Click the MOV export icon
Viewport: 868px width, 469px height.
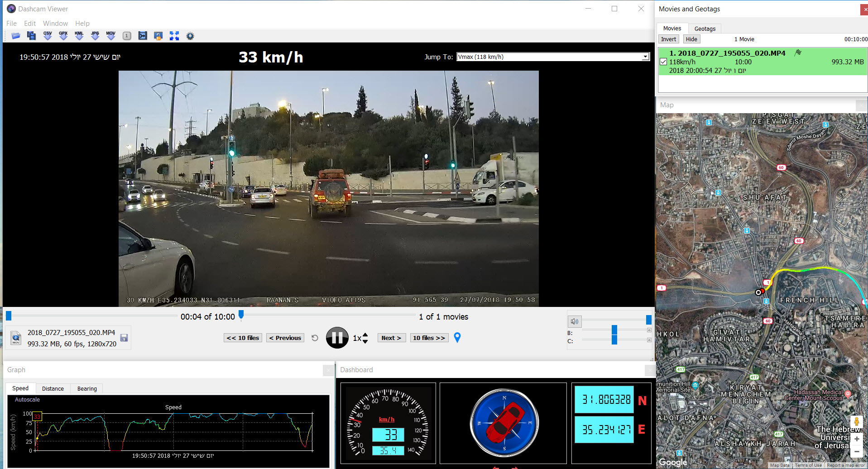click(111, 36)
